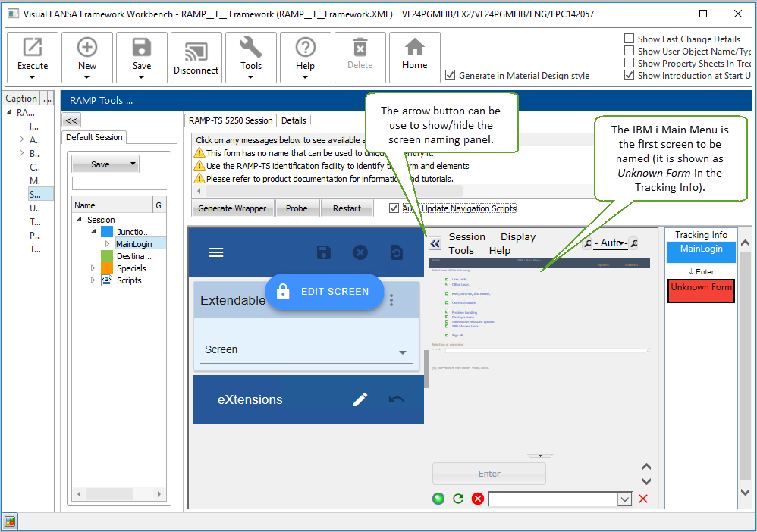Click the greyed Delete trash icon

pos(360,47)
